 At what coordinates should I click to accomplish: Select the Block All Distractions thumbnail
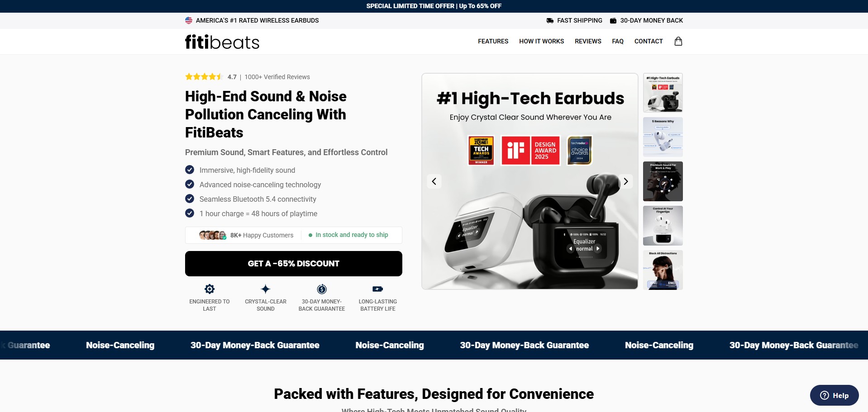(x=663, y=270)
